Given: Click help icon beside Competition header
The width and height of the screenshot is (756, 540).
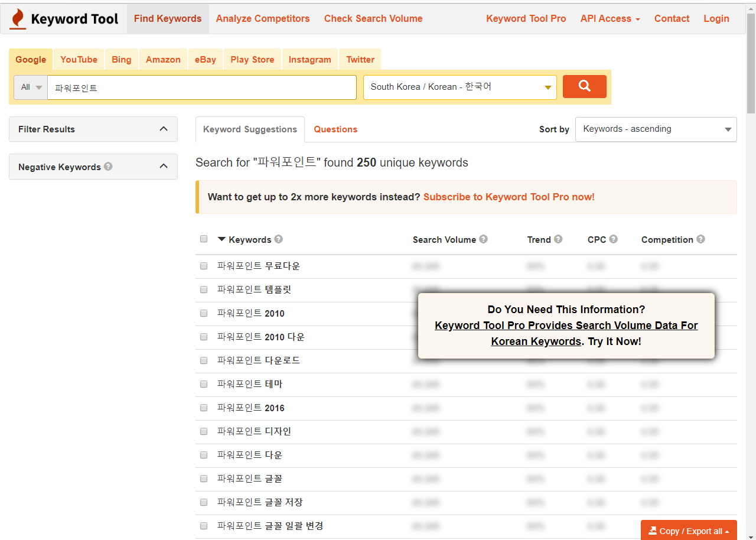Looking at the screenshot, I should [700, 239].
